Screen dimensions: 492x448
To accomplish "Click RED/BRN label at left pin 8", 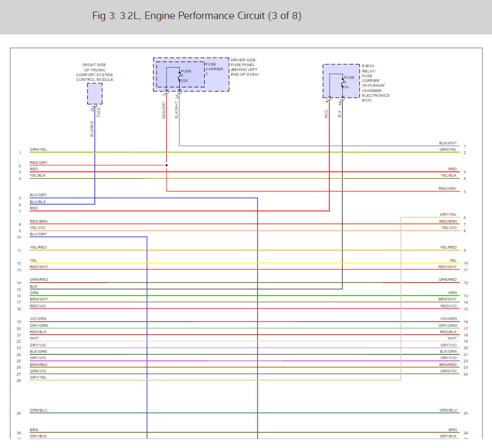I will tap(39, 221).
